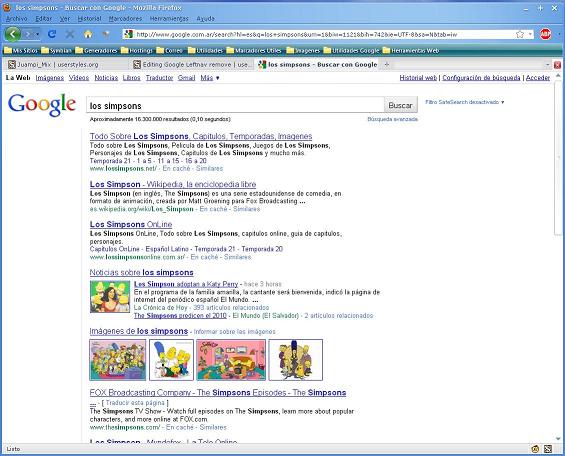This screenshot has height=456, width=565.
Task: Click the Forward navigation arrow
Action: pyautogui.click(x=28, y=34)
